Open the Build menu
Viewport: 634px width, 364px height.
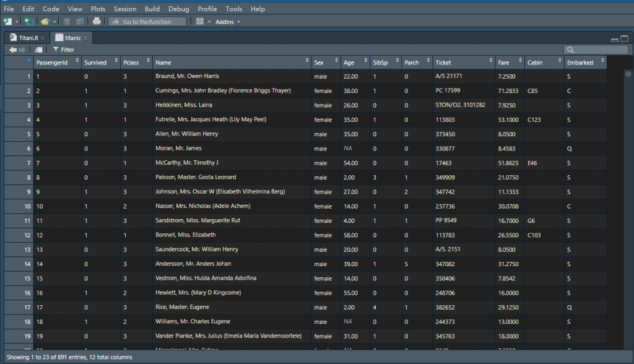click(152, 9)
